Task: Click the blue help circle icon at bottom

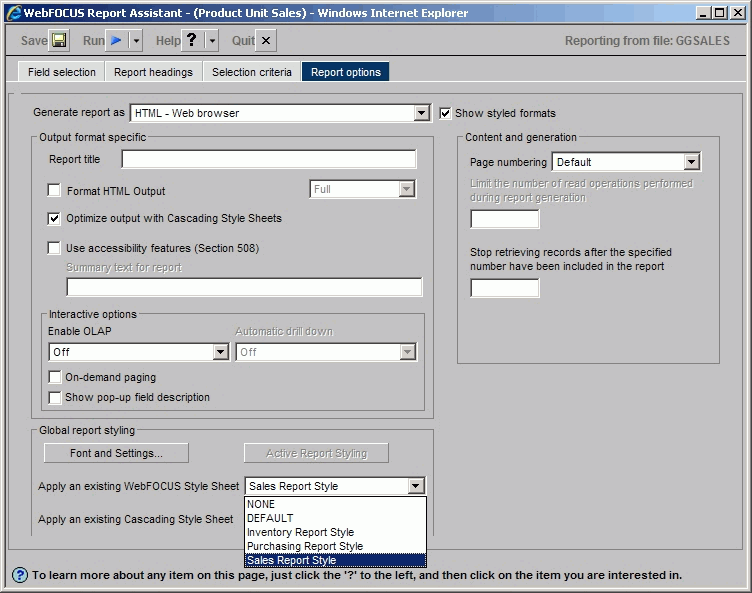Action: (20, 575)
